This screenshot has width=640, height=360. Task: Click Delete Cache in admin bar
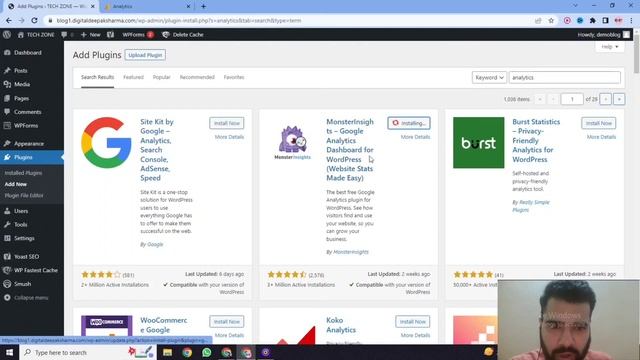[x=183, y=35]
